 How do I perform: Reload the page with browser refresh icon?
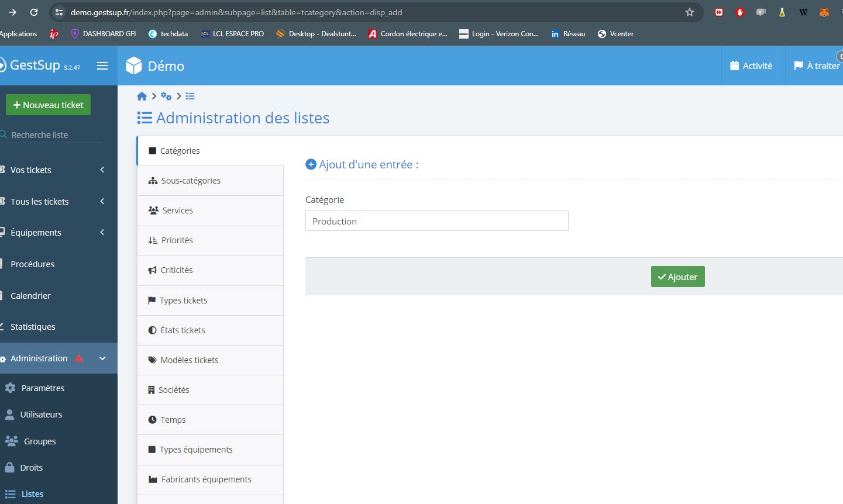coord(34,12)
